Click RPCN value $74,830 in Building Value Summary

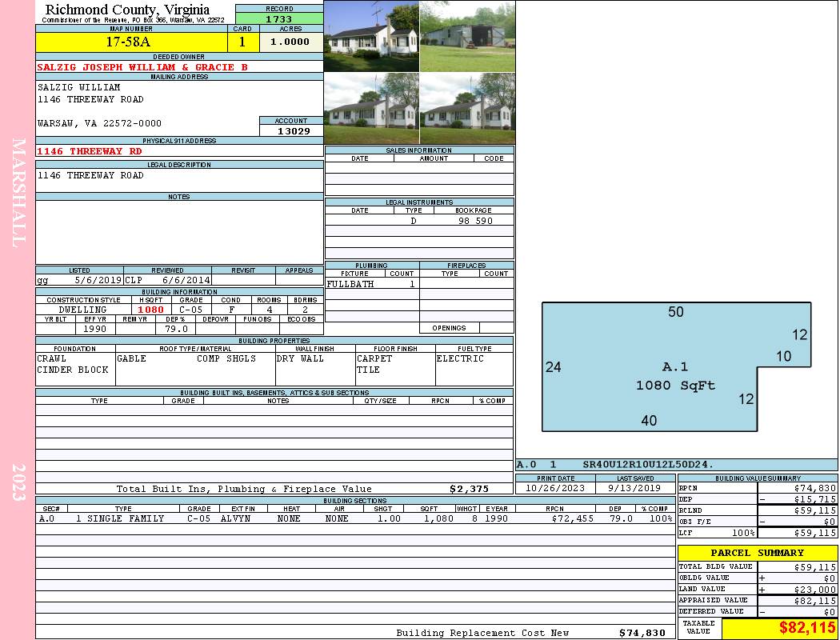tap(815, 488)
